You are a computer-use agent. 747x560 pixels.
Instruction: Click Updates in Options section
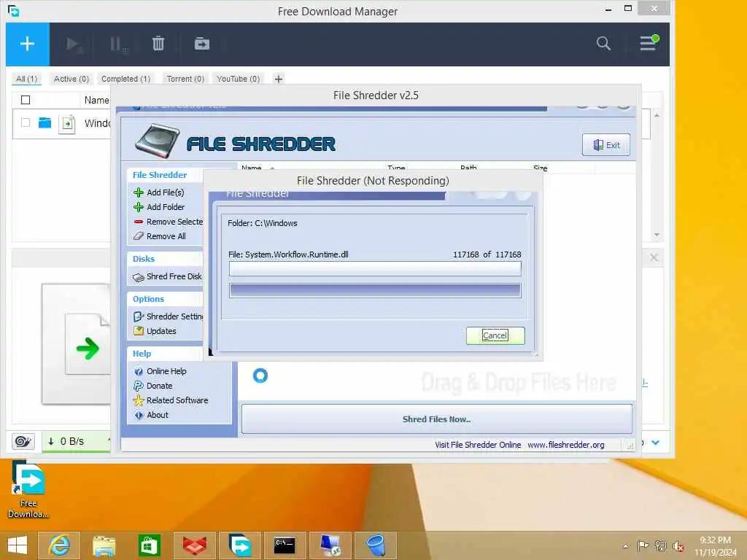pos(161,331)
